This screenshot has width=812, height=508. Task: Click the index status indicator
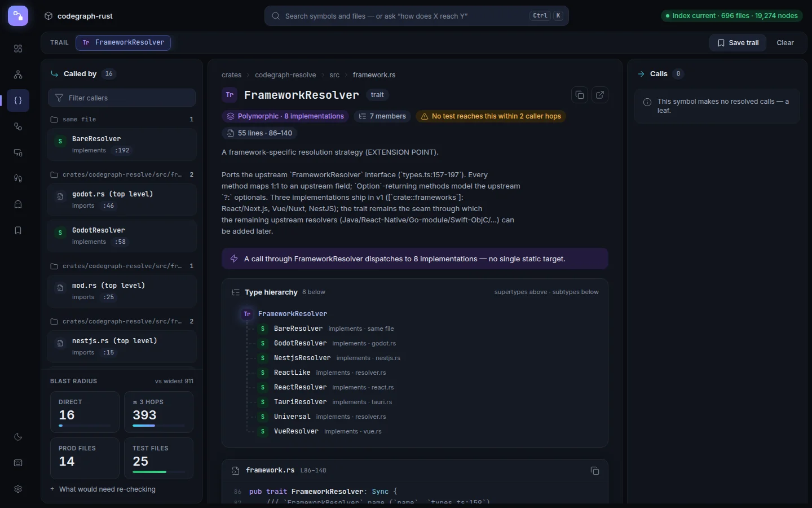tap(732, 16)
